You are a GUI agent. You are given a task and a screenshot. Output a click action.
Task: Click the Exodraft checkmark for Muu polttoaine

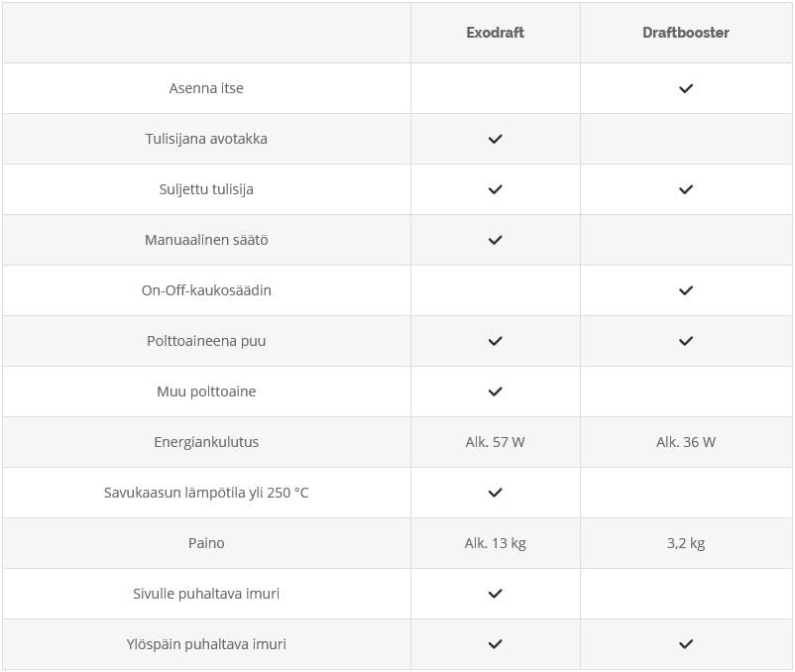(495, 392)
